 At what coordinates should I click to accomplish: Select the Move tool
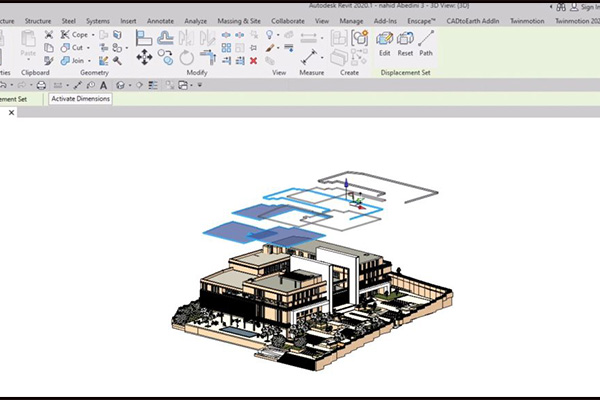pos(144,57)
